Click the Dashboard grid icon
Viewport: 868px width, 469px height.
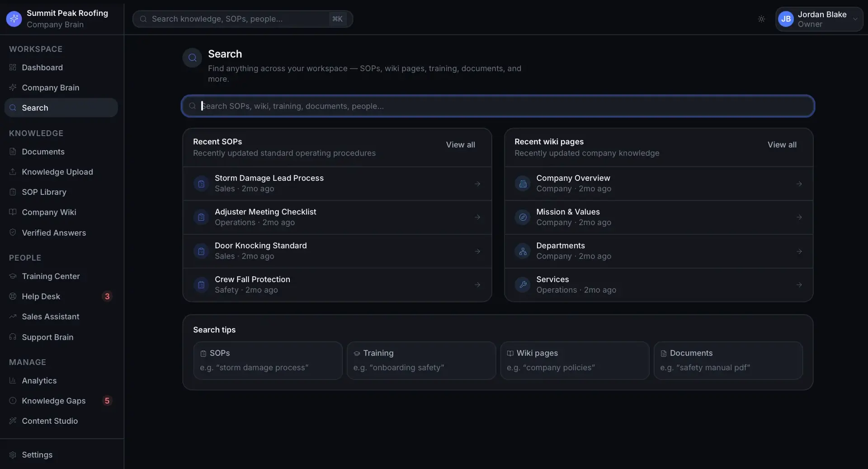pos(13,67)
